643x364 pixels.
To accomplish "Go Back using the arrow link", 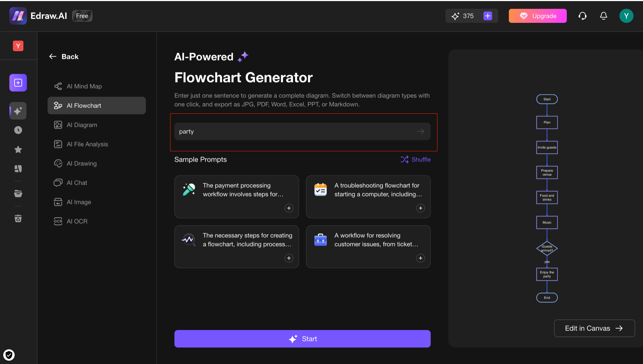I will click(x=64, y=56).
